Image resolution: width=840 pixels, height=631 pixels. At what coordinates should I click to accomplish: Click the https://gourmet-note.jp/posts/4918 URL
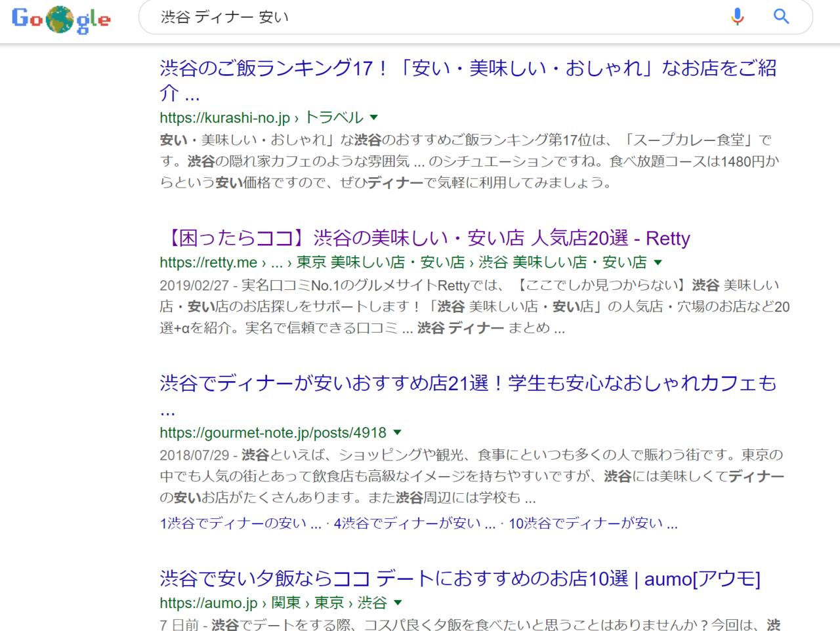click(x=273, y=433)
